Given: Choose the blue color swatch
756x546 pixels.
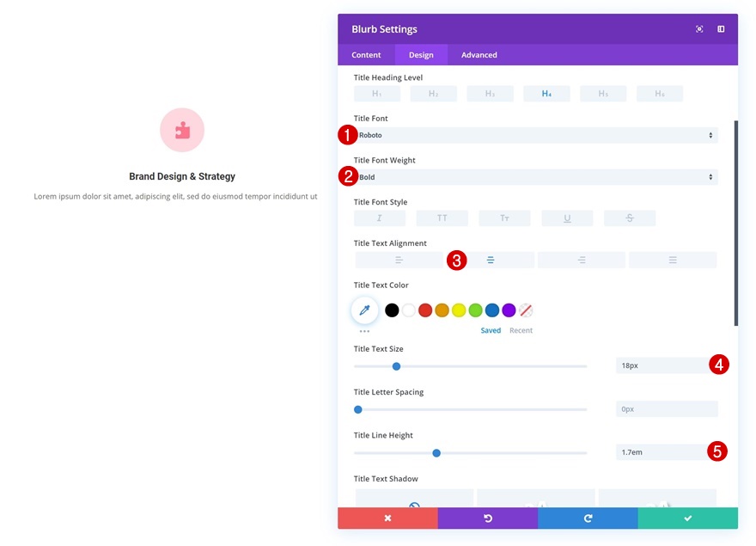Looking at the screenshot, I should 492,310.
